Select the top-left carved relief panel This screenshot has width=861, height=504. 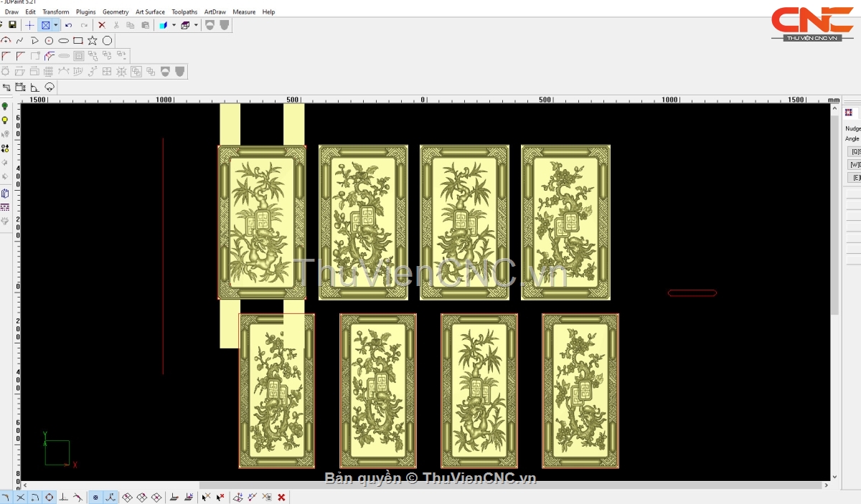pos(262,222)
